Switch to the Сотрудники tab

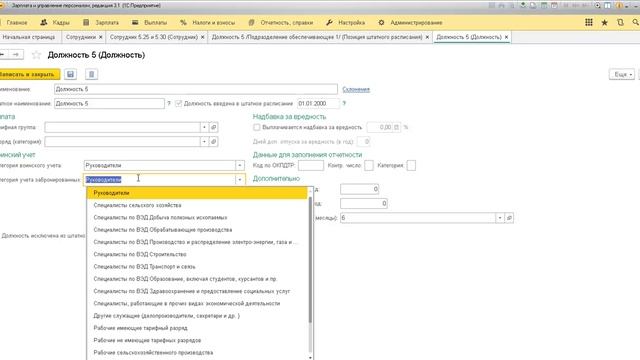coord(81,37)
